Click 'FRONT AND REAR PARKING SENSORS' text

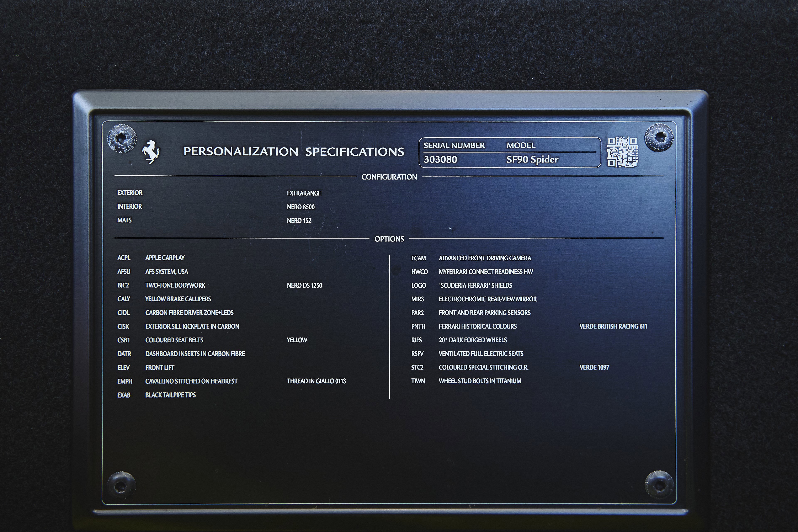(484, 313)
